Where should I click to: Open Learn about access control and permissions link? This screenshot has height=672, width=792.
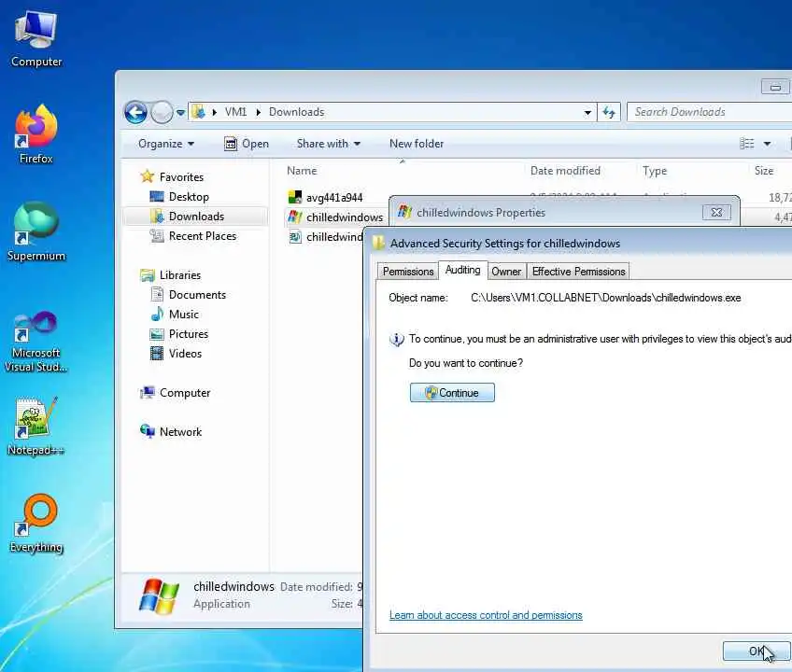click(486, 615)
